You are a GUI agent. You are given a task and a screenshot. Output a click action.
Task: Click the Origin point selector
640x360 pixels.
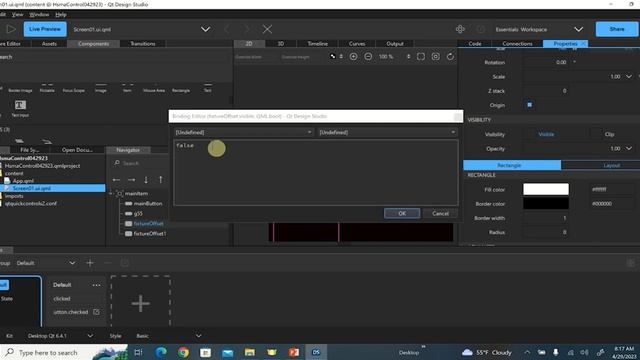[529, 105]
